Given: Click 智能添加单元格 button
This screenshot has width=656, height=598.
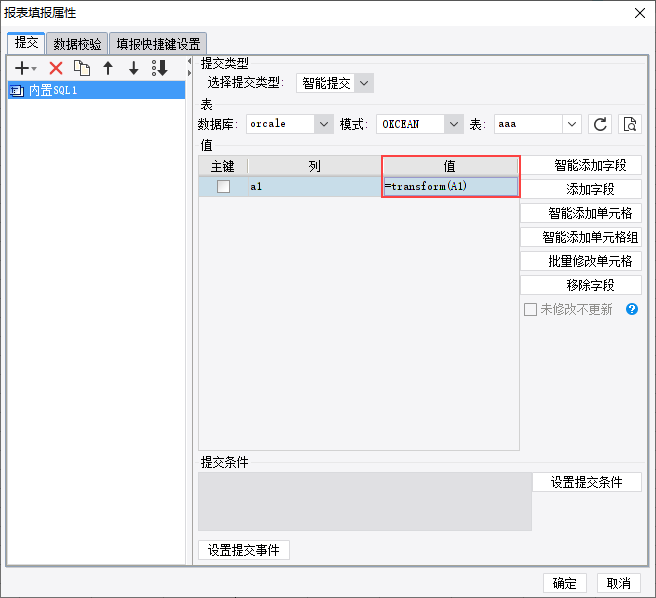Looking at the screenshot, I should tap(581, 213).
